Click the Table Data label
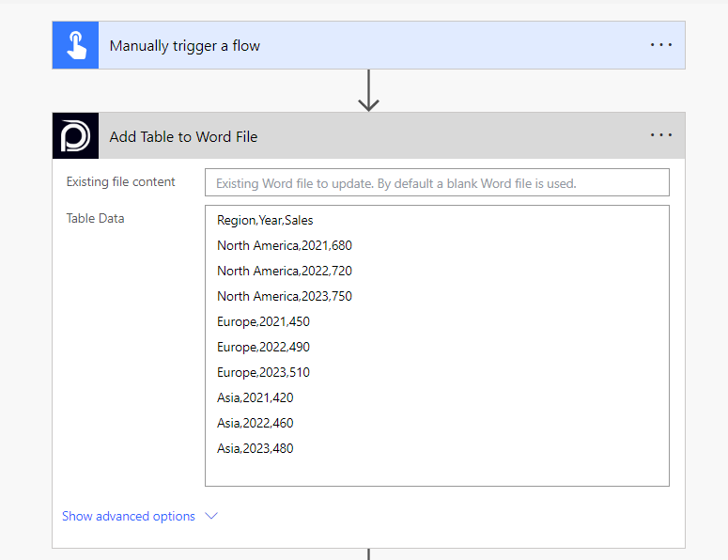The width and height of the screenshot is (728, 560). (x=95, y=219)
